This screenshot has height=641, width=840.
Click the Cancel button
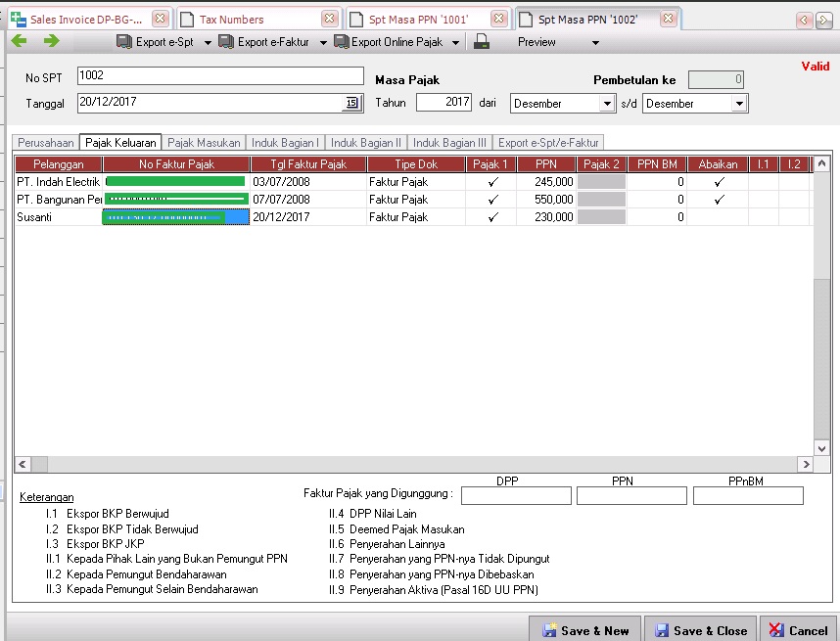(x=800, y=630)
